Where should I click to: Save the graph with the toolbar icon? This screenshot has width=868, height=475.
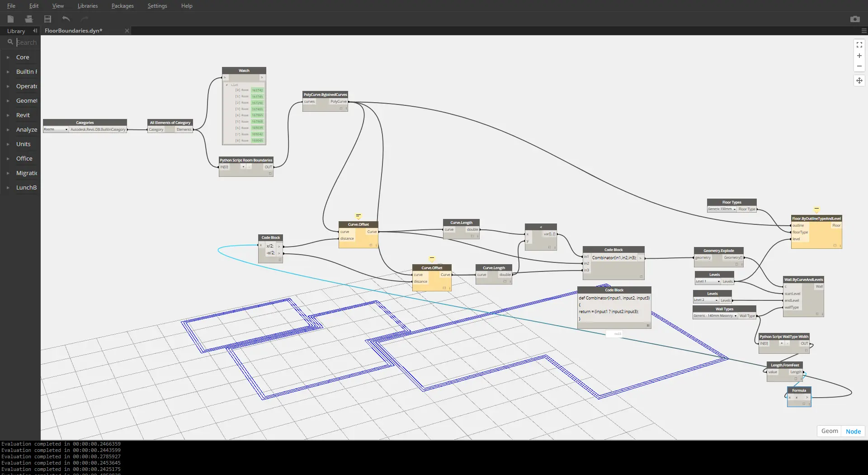tap(47, 19)
